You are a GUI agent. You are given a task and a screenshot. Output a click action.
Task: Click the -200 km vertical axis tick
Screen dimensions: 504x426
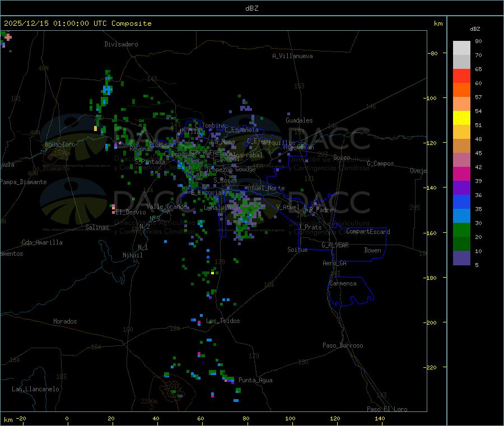click(x=431, y=322)
